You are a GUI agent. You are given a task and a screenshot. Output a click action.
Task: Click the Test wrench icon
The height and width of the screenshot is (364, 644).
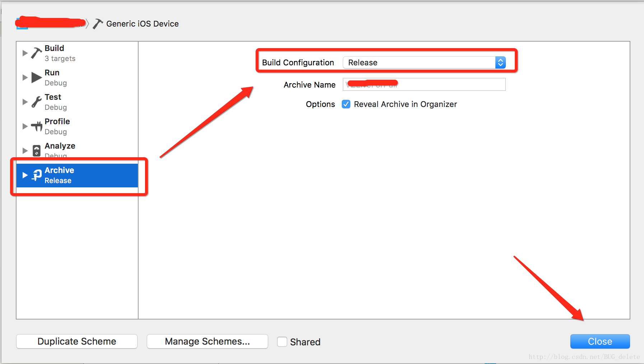pos(36,102)
